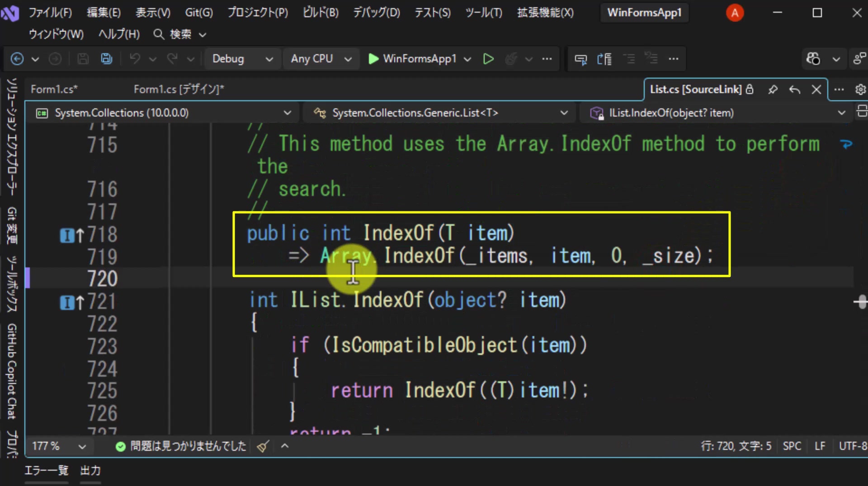This screenshot has height=486, width=868.
Task: Open the ソリューション エクスプローラー side panel
Action: click(12, 136)
